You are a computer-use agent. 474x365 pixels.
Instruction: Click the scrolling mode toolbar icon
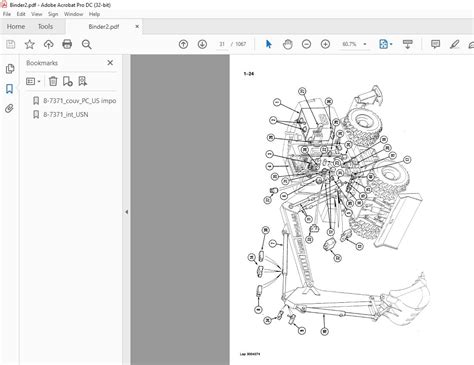tap(408, 44)
